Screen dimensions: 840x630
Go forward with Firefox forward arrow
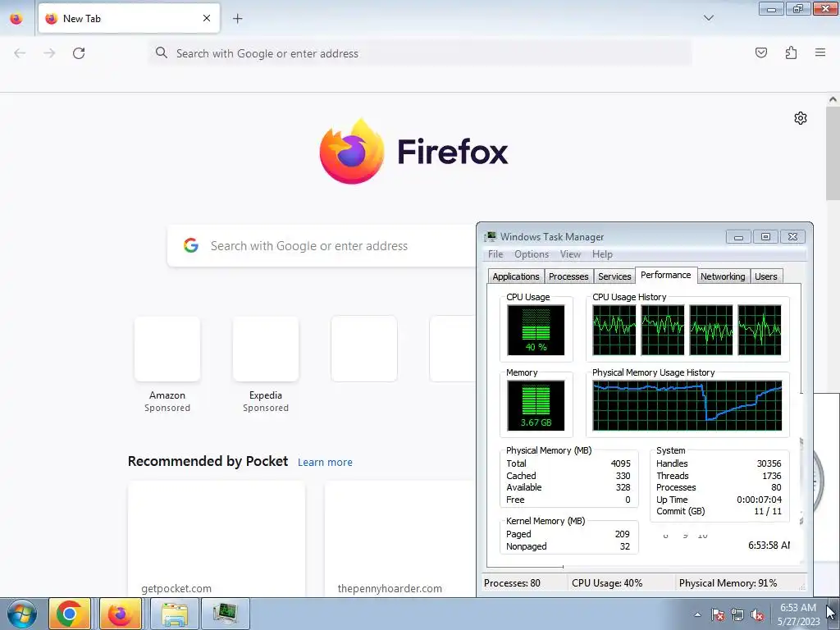point(49,53)
